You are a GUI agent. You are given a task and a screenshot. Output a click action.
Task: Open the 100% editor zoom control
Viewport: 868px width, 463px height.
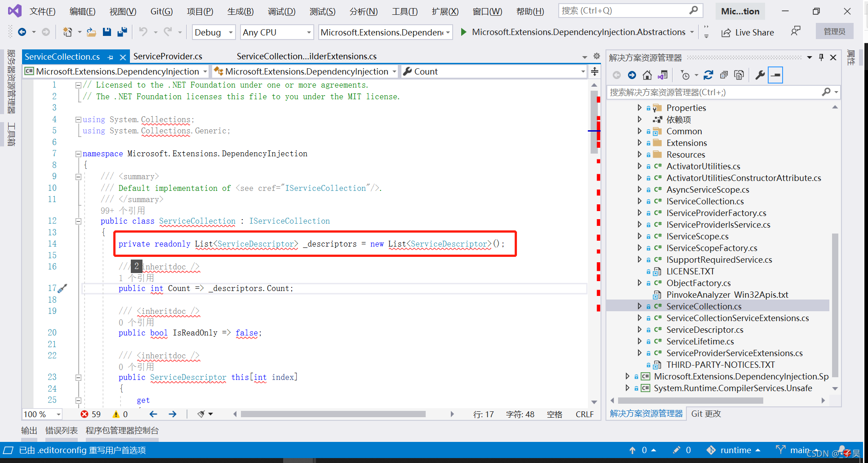[41, 414]
